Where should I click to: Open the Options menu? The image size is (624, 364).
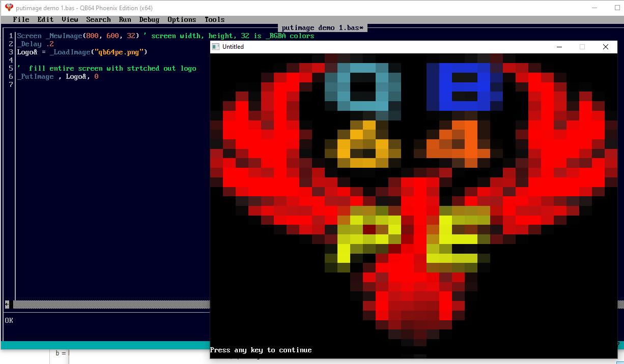[x=182, y=20]
